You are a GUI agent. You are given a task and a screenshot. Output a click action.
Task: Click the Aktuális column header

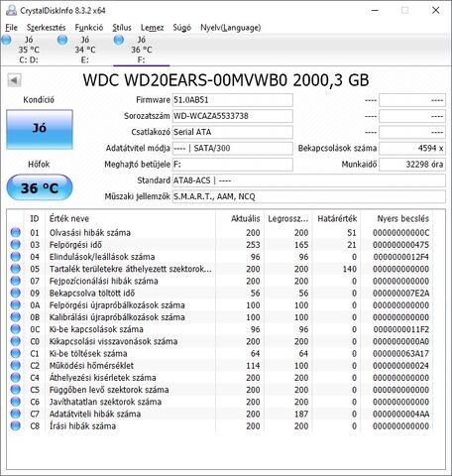coord(239,218)
